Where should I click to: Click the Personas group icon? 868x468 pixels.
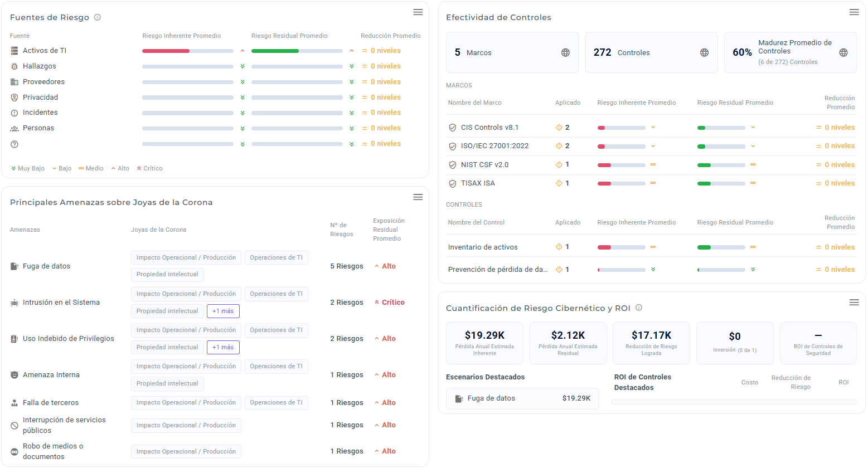coord(14,129)
